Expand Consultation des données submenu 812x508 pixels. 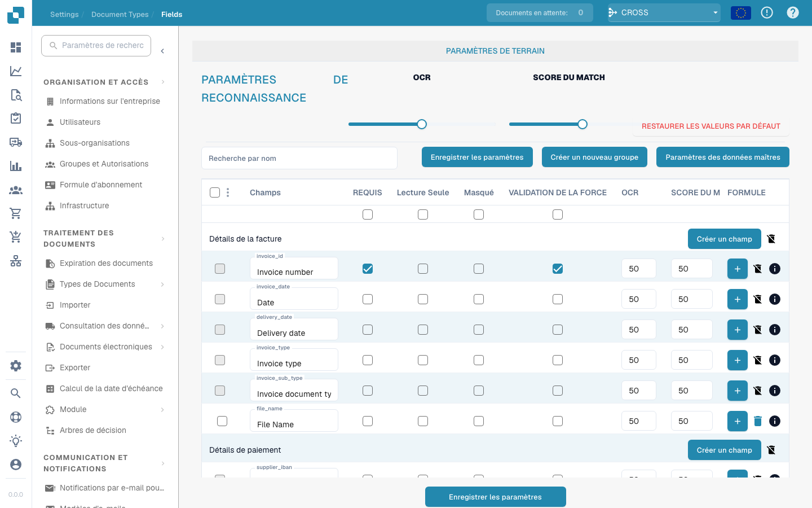tap(162, 326)
